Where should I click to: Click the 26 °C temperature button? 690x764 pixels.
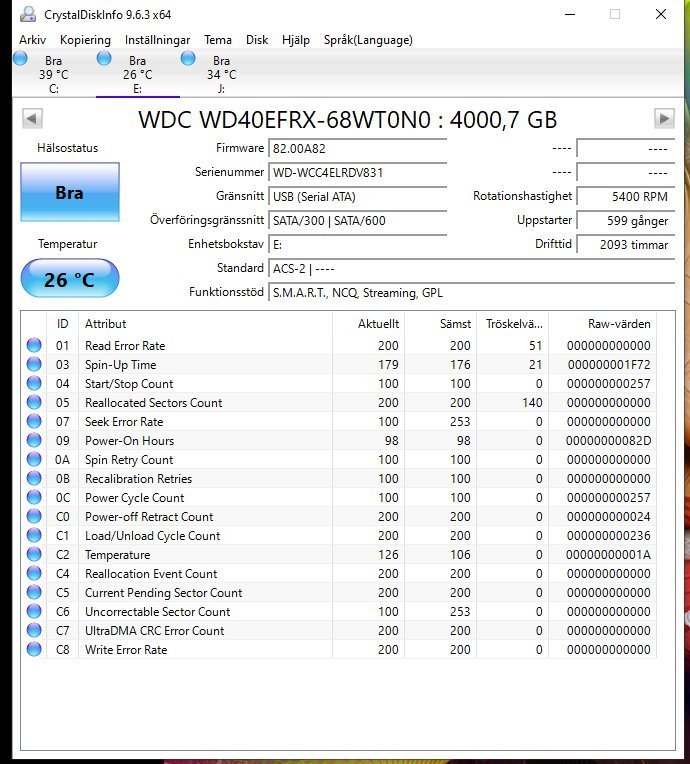point(69,279)
